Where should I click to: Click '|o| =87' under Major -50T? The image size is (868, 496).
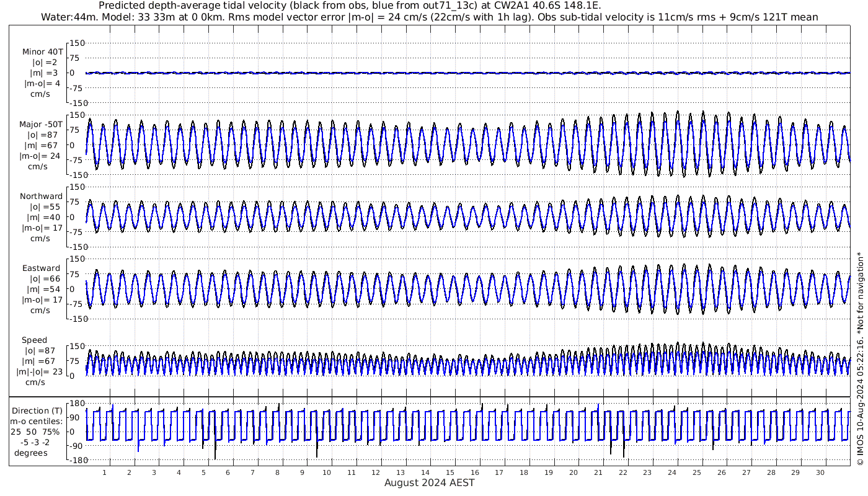(42, 135)
